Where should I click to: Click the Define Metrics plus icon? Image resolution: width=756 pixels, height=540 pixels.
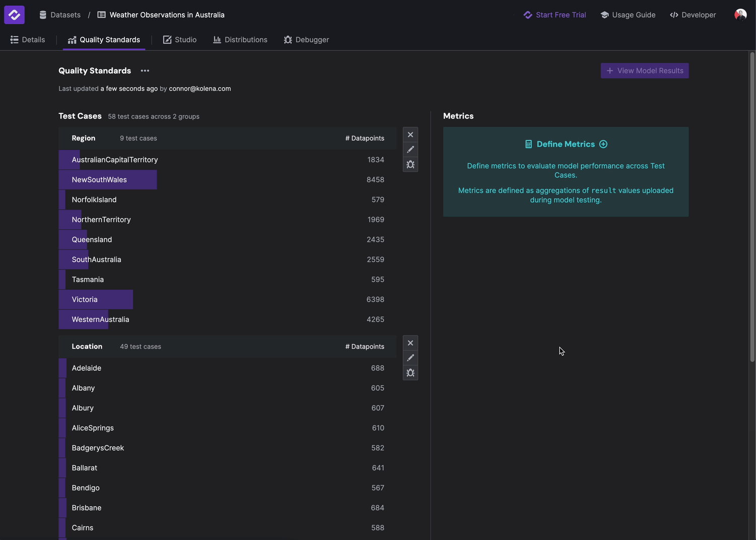(x=603, y=144)
